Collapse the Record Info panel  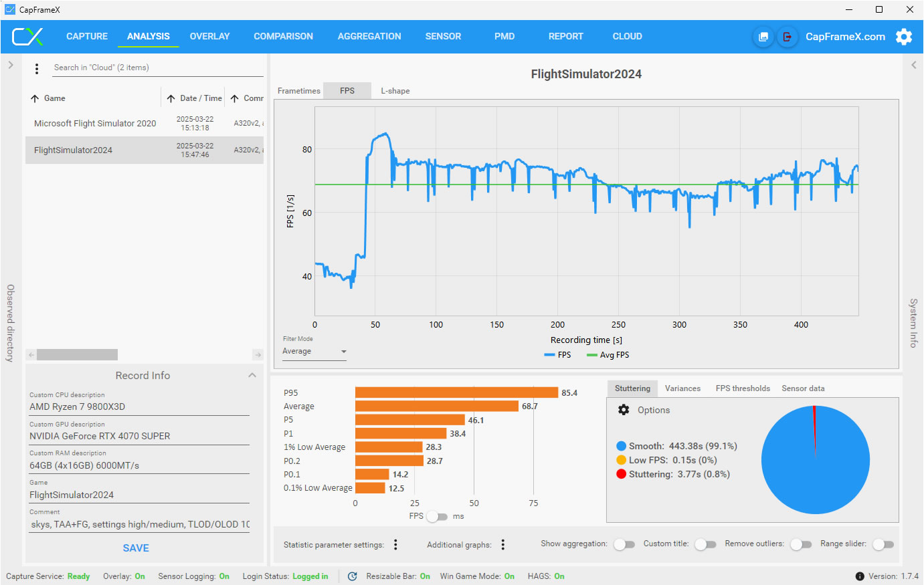click(252, 375)
